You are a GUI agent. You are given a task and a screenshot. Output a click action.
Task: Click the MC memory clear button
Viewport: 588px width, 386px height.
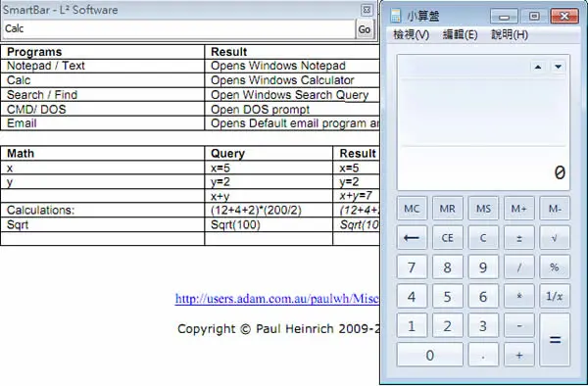[412, 209]
